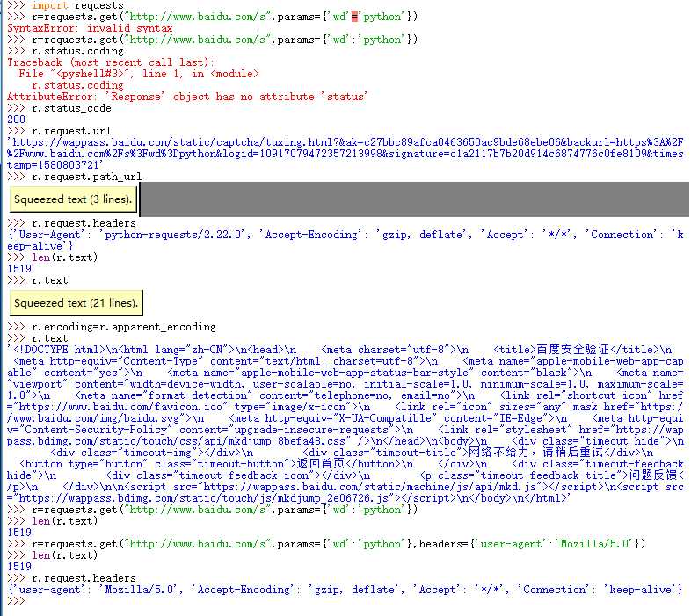Click "upgrade-insecure-requests" in the HTML output

coord(311,430)
